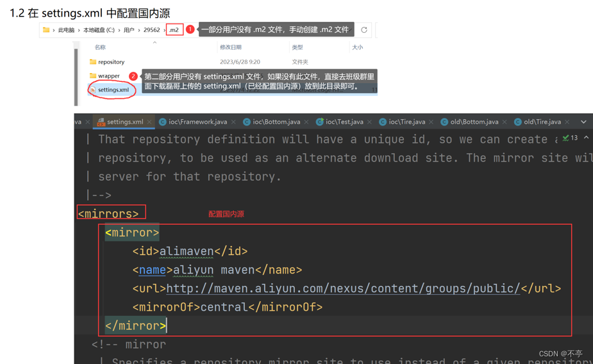Click the closing </mirror> tag

point(135,326)
